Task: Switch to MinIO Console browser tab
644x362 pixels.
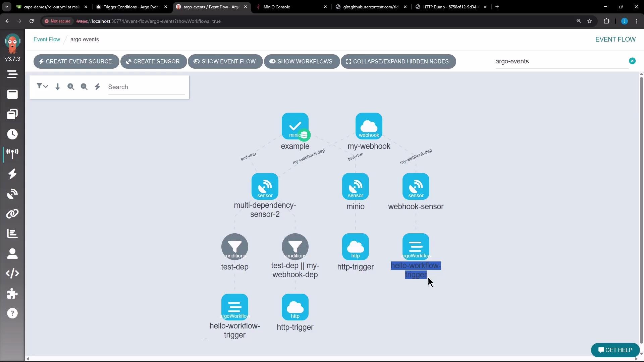Action: coord(290,7)
